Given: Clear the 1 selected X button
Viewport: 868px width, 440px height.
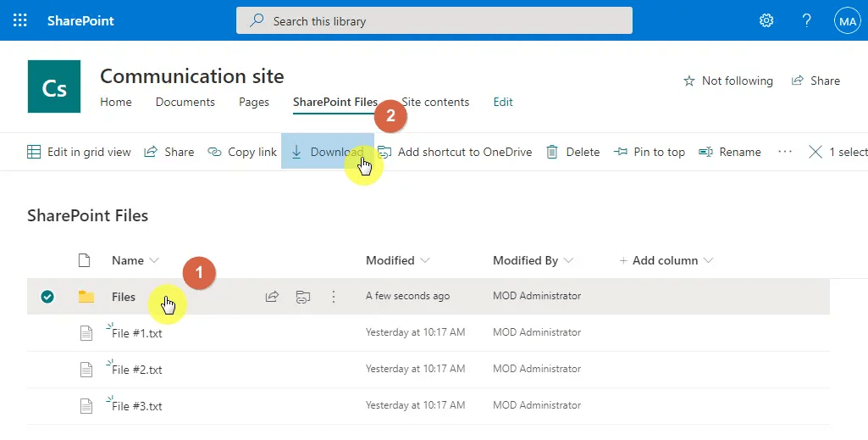Looking at the screenshot, I should point(815,153).
